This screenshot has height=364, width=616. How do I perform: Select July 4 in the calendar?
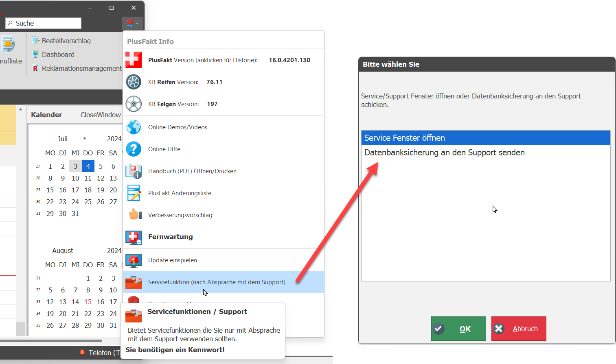pos(88,166)
